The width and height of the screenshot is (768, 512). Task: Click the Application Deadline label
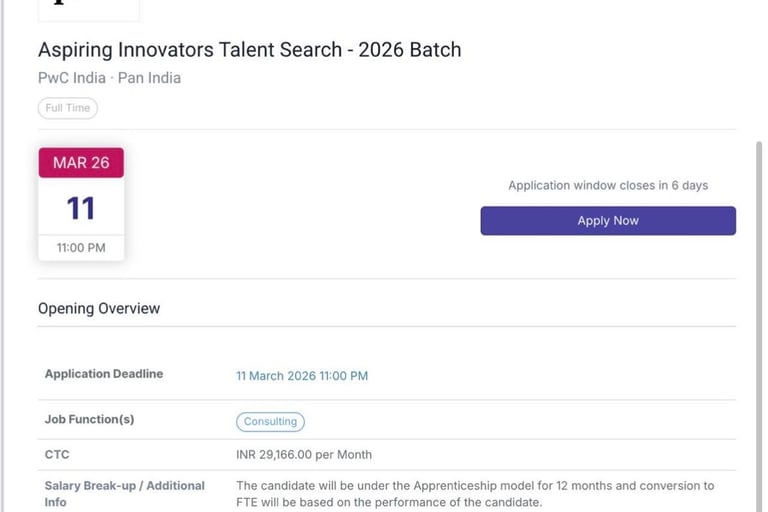[104, 374]
